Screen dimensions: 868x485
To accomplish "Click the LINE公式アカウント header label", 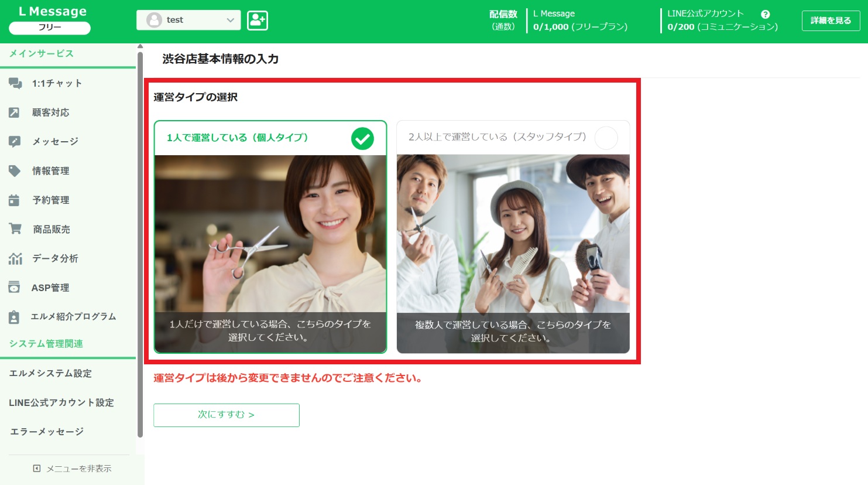I will click(705, 13).
